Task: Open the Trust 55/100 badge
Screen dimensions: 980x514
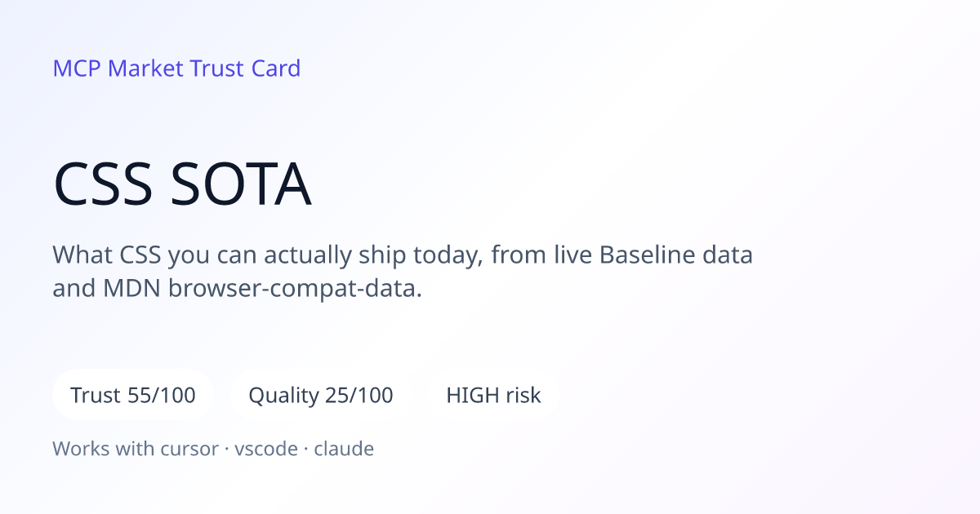Action: 133,396
